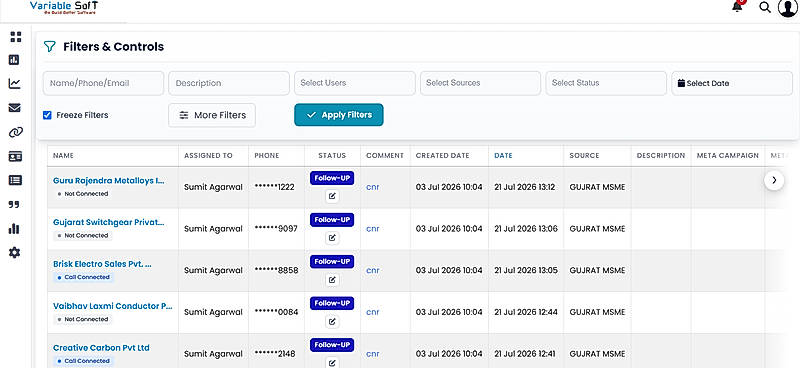This screenshot has width=800, height=368.
Task: Click the filter funnel icon
Action: pos(49,47)
